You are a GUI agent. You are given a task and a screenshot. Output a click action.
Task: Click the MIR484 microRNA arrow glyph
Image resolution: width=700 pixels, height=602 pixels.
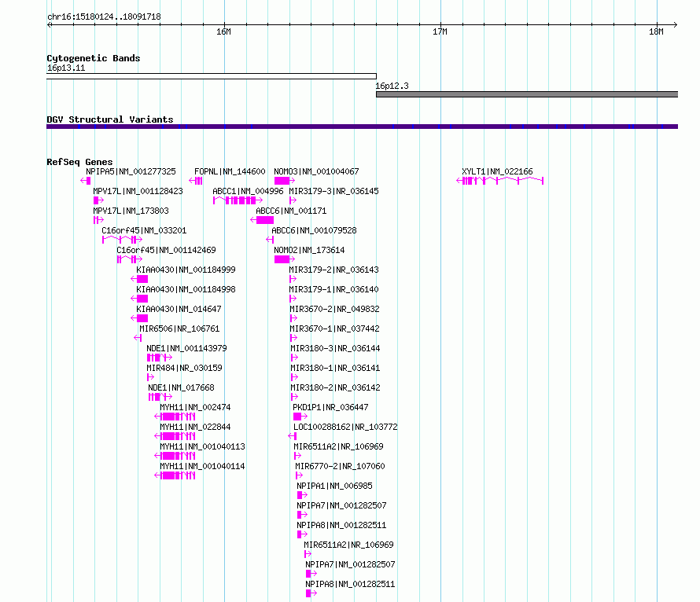[x=150, y=376]
